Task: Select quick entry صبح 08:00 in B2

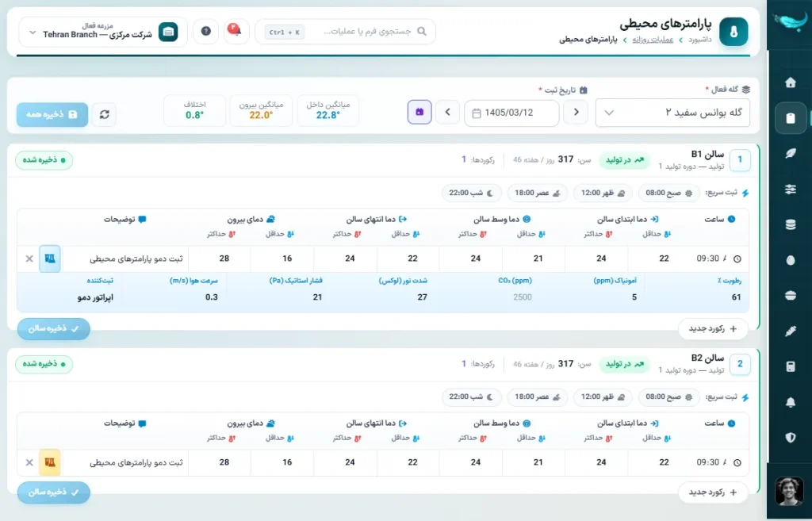Action: click(x=669, y=396)
